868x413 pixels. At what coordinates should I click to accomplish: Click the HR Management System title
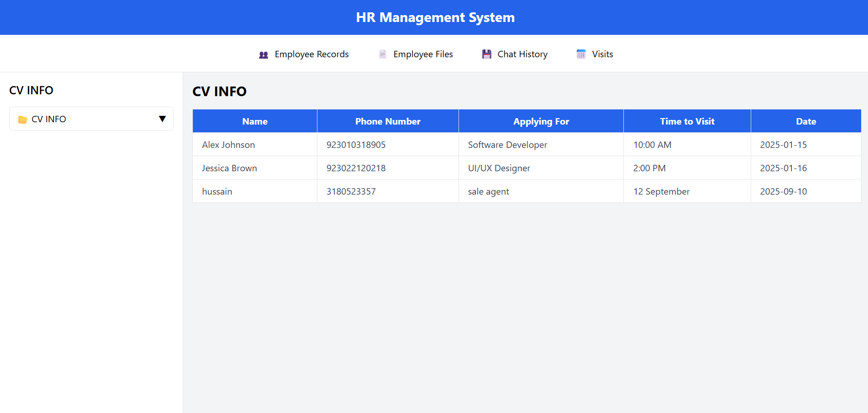[x=435, y=17]
